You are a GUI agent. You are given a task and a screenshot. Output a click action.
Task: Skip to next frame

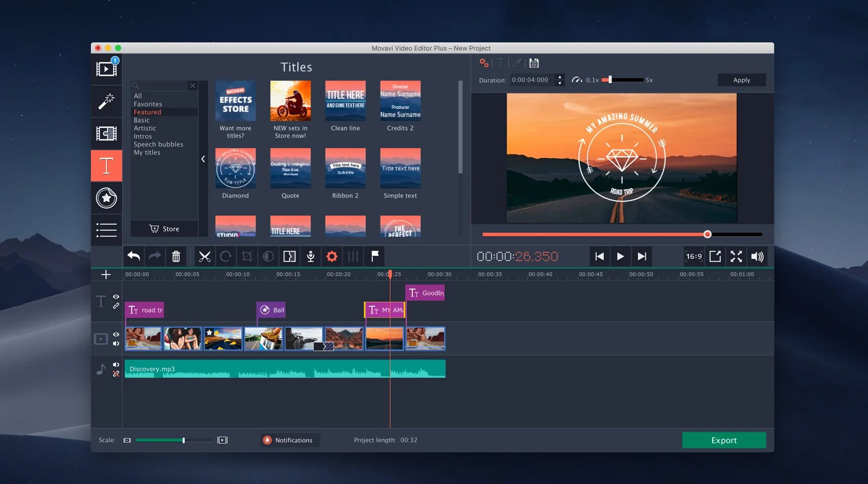(x=641, y=256)
